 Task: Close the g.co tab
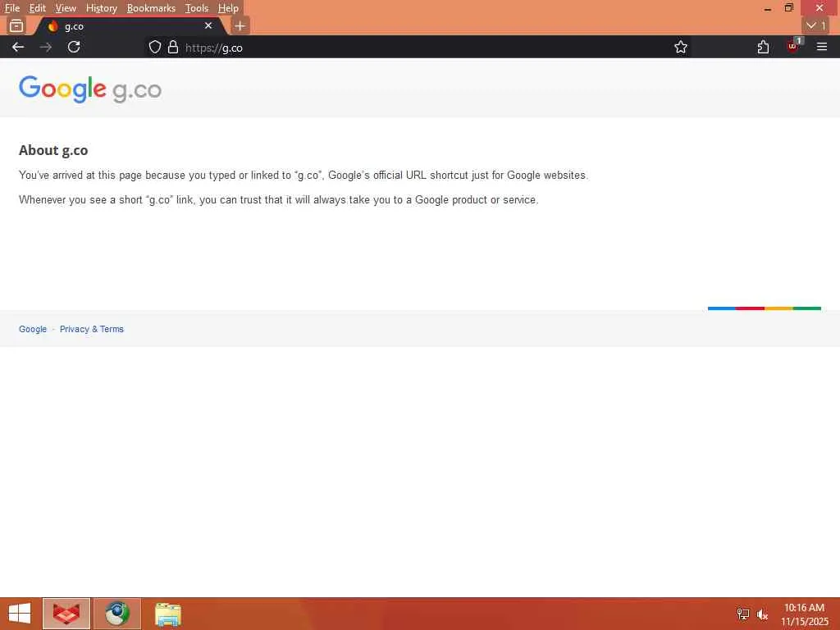click(208, 25)
